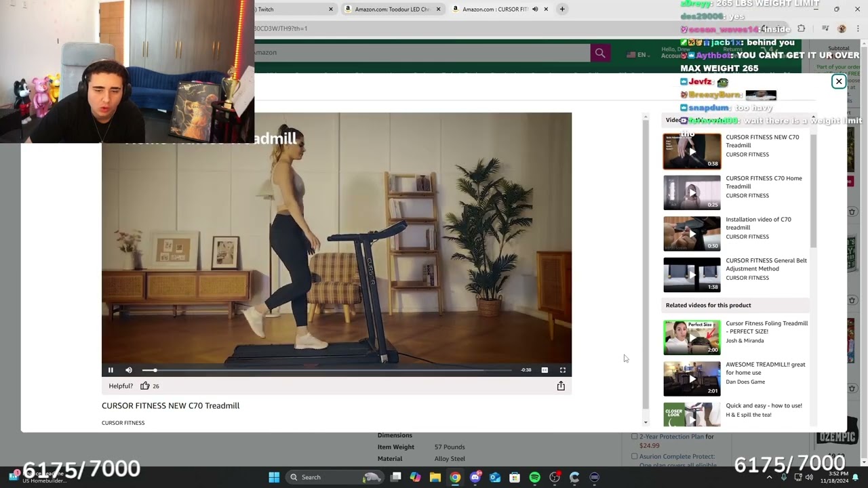Mute the video player volume
This screenshot has height=488, width=868.
tap(129, 370)
